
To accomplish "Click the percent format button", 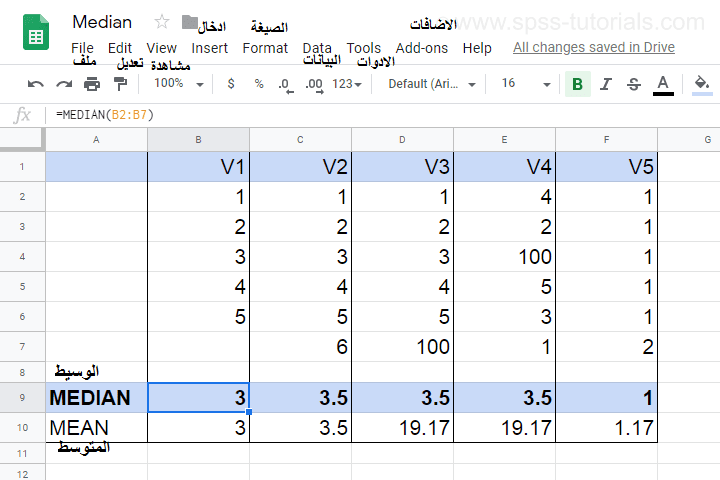I will click(x=259, y=84).
